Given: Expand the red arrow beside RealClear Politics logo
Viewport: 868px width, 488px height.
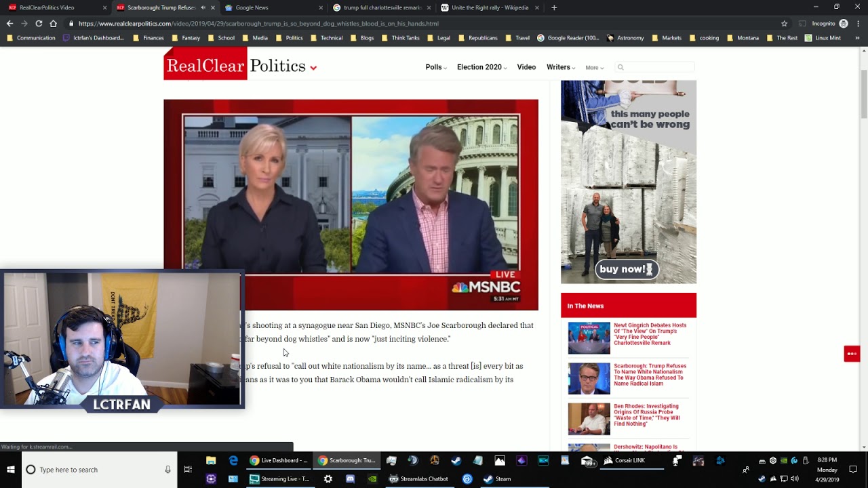Looking at the screenshot, I should coord(313,68).
